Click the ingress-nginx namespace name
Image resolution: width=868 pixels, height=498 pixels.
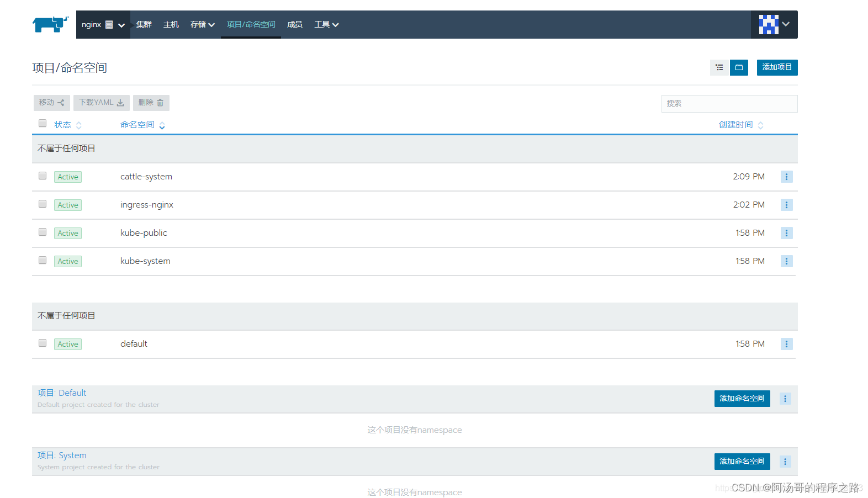tap(147, 205)
